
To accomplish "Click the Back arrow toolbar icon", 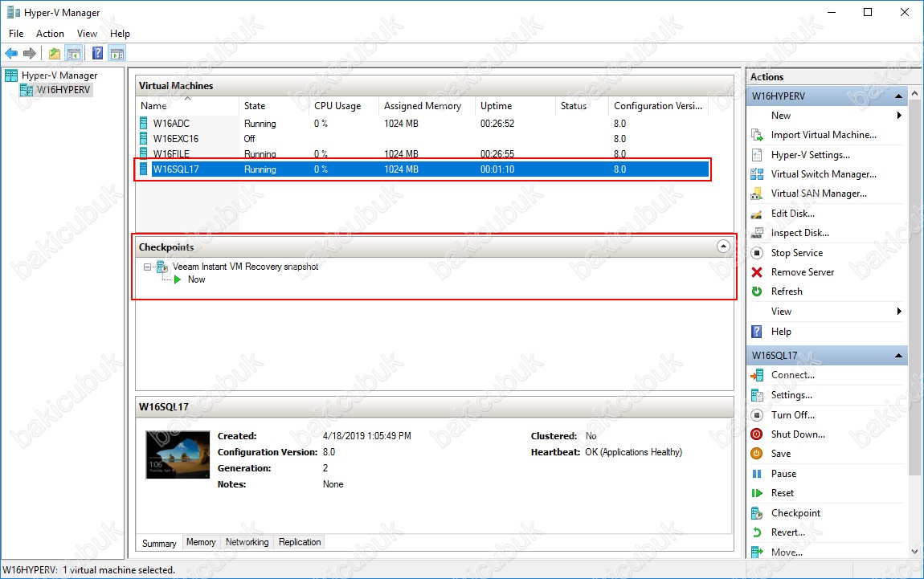I will pos(11,54).
